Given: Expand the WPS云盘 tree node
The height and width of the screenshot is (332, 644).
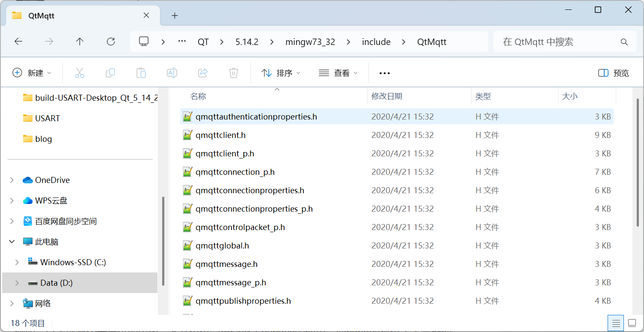Looking at the screenshot, I should pyautogui.click(x=12, y=201).
